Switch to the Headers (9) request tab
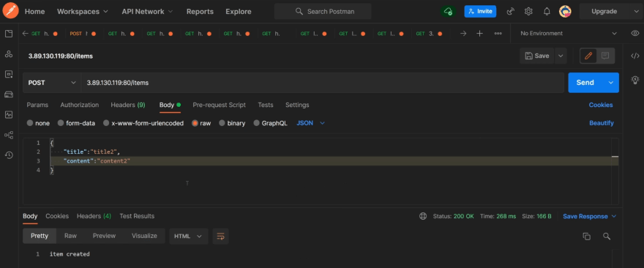This screenshot has height=268, width=644. coord(128,105)
